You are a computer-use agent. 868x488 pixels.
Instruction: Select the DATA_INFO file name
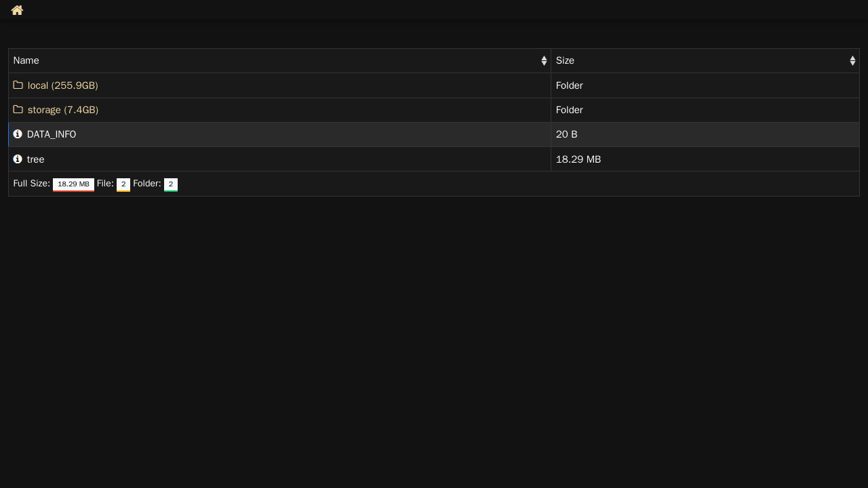pyautogui.click(x=52, y=134)
